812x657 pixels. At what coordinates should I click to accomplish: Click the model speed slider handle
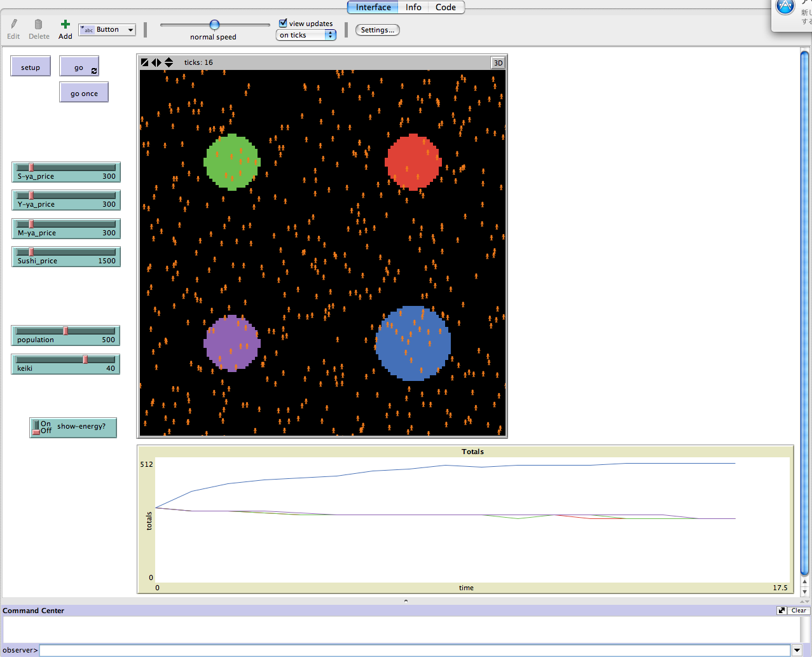[214, 25]
